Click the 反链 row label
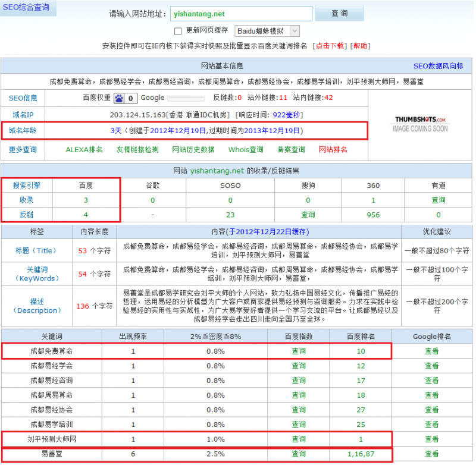 pyautogui.click(x=27, y=215)
